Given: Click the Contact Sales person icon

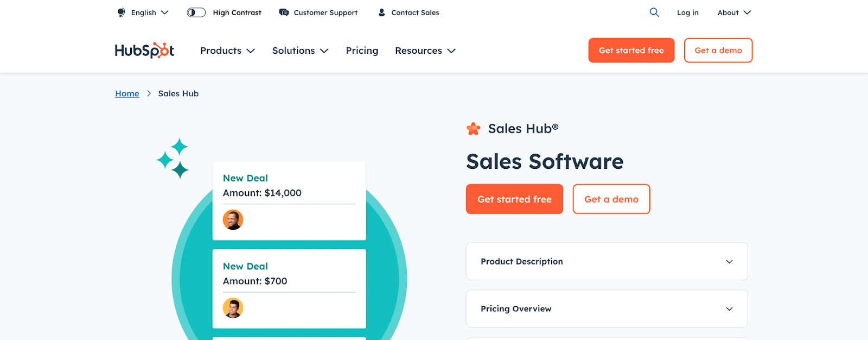Looking at the screenshot, I should coord(382,12).
